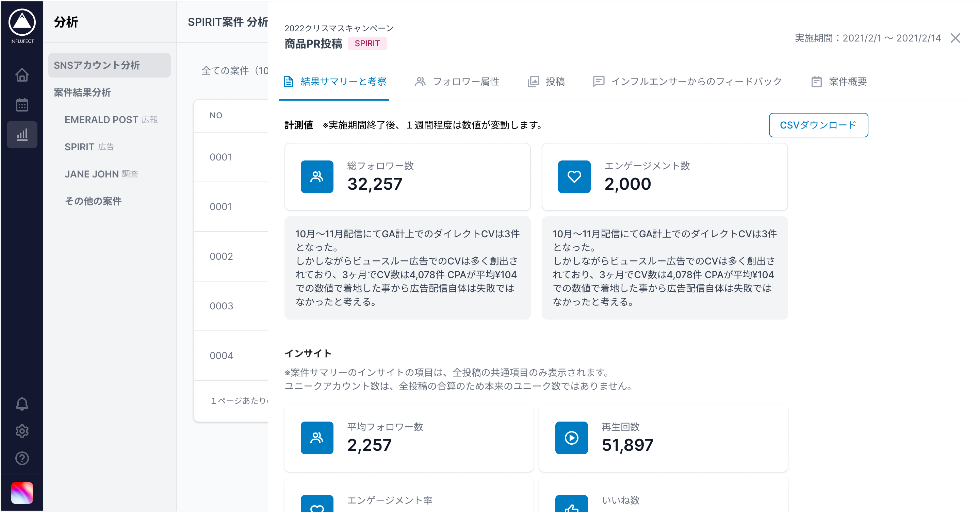Click the heart icon on エンゲージメント数 card

[574, 176]
